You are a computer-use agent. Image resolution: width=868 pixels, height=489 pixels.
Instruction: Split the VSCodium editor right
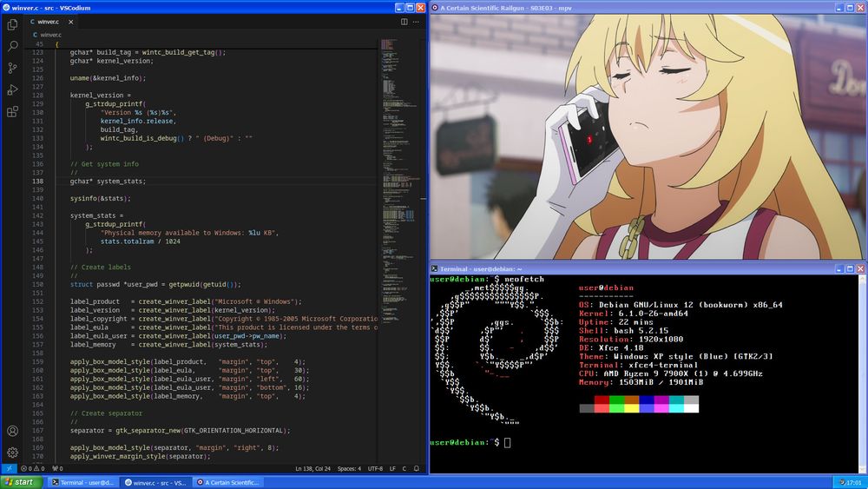click(404, 22)
